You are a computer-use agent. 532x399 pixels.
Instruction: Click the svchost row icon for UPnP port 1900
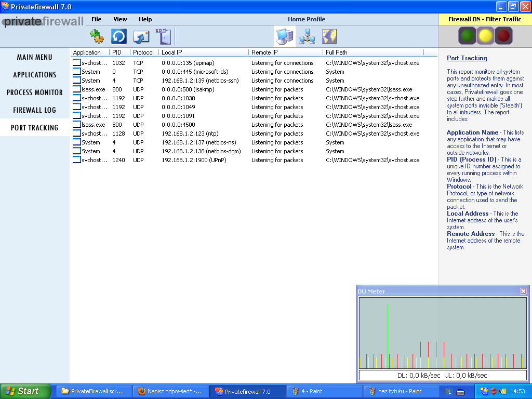77,160
